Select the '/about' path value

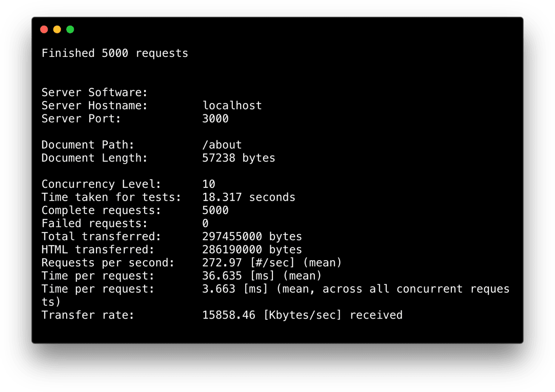click(x=222, y=145)
